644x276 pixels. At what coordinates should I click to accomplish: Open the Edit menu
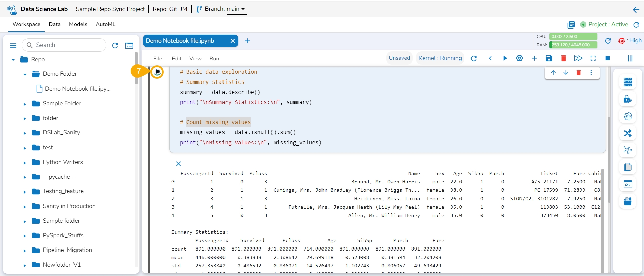point(177,58)
